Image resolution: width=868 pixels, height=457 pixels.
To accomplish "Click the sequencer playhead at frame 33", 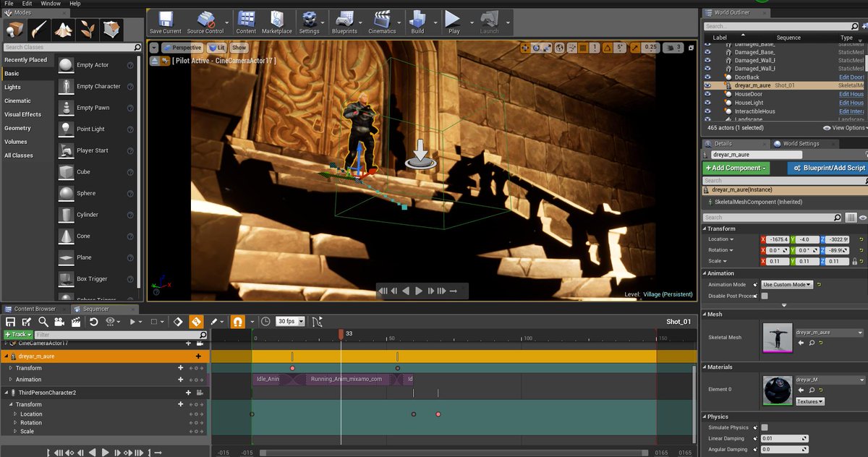I will pyautogui.click(x=341, y=334).
